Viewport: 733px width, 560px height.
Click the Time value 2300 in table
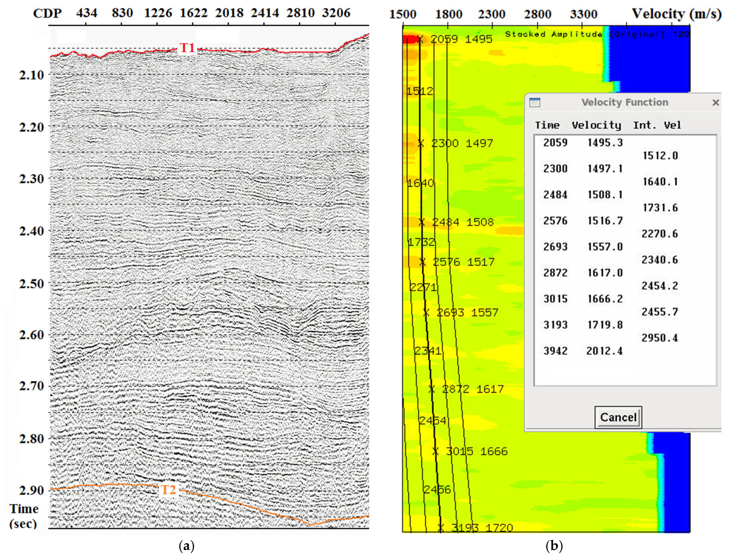pyautogui.click(x=555, y=169)
